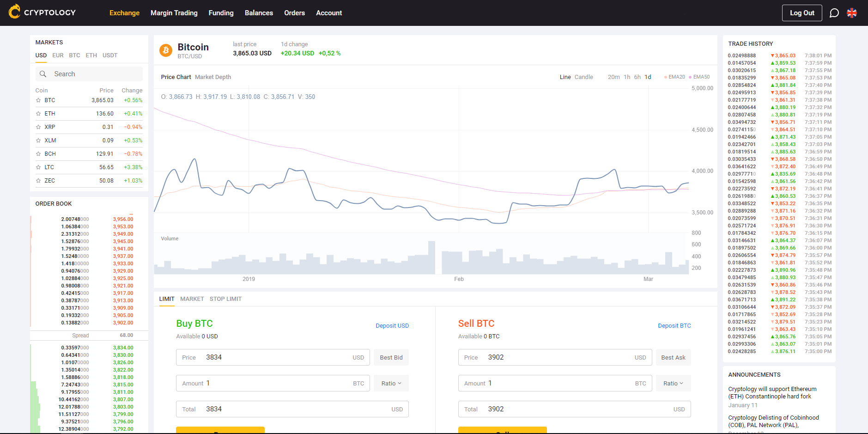The width and height of the screenshot is (868, 434).
Task: Follow the Deposit BTC link
Action: point(674,326)
